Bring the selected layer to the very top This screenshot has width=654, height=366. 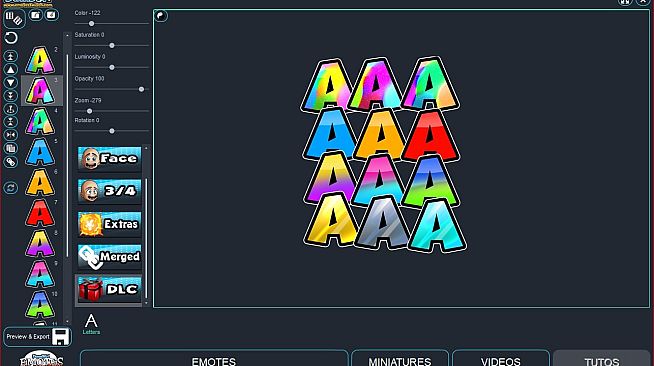(11, 56)
